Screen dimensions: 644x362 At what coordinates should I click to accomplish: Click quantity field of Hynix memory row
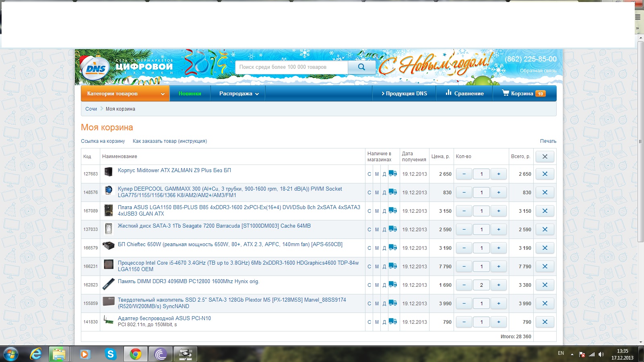481,285
